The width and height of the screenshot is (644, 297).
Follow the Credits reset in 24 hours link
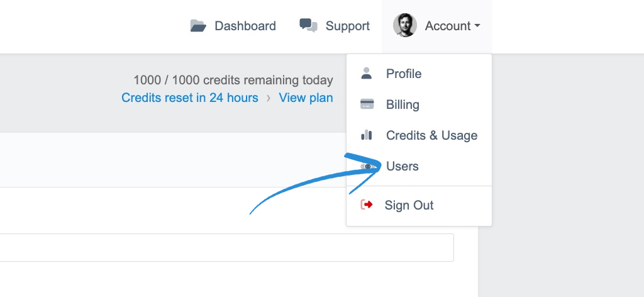point(190,98)
